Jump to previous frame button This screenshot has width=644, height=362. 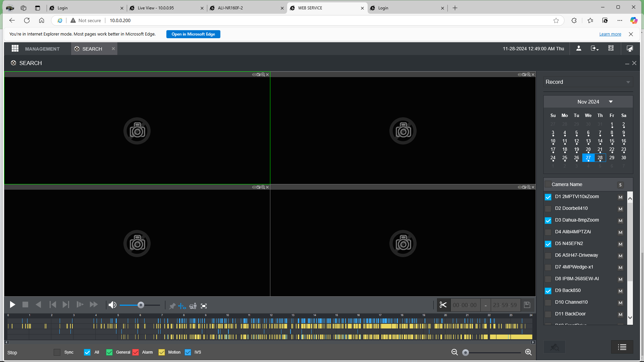coord(53,305)
